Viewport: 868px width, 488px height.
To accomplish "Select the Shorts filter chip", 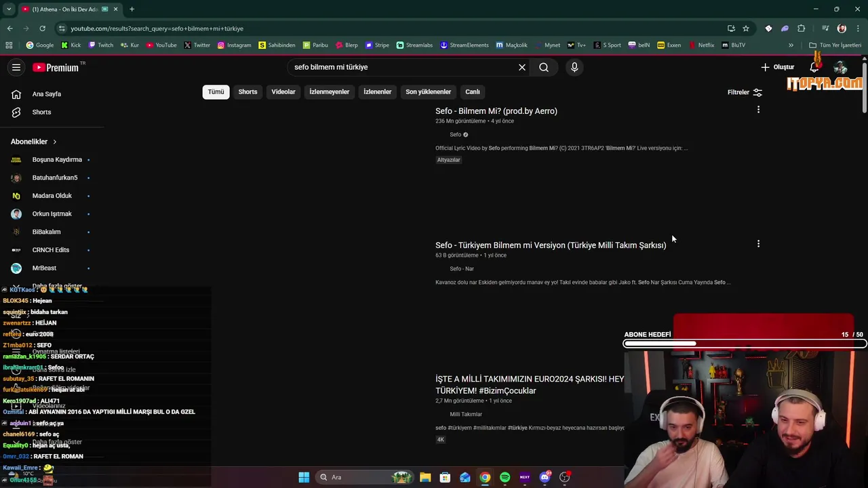I will point(248,91).
